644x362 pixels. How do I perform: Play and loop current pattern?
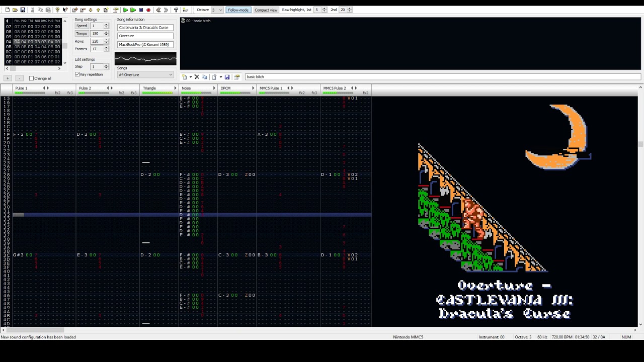tap(133, 10)
